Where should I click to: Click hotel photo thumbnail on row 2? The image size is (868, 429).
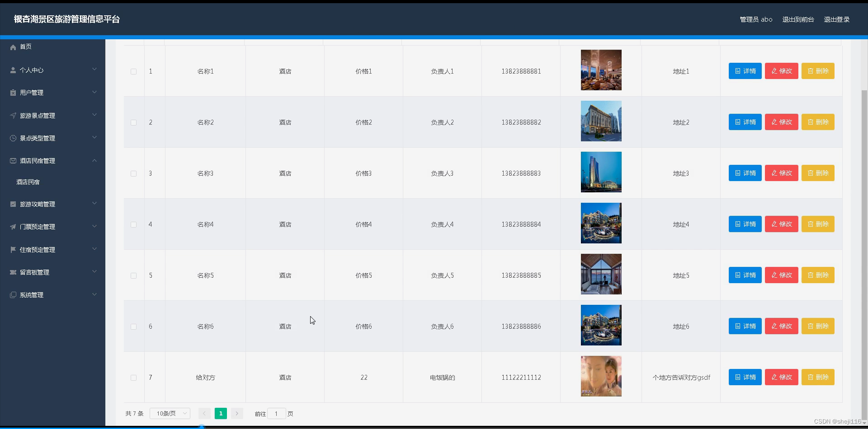(601, 121)
